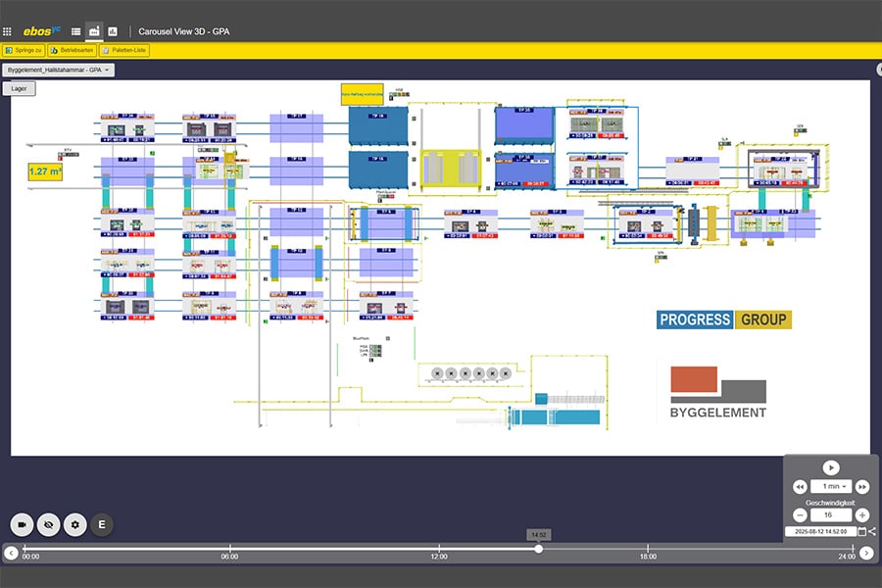Open the apps grid menu

click(x=8, y=31)
